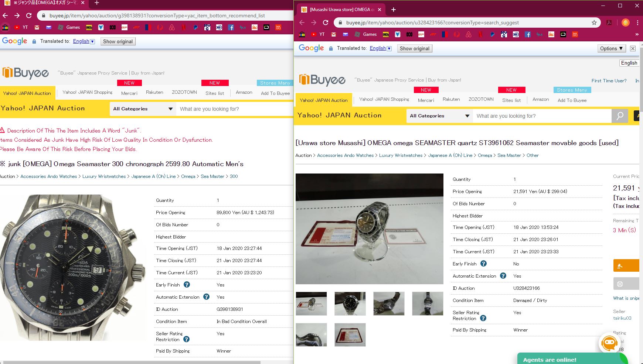The width and height of the screenshot is (643, 364).
Task: Open Amazon tab in left window
Action: [244, 92]
